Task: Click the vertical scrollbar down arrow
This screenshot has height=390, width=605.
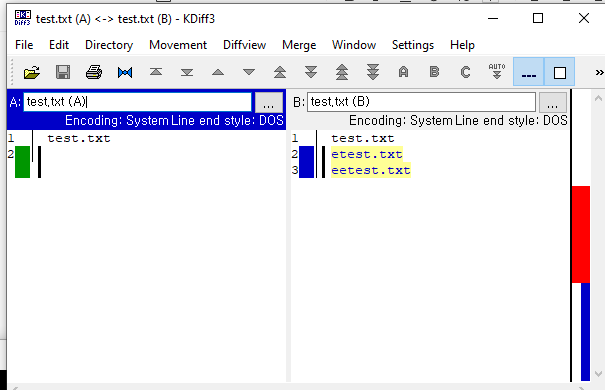Action: 598,373
